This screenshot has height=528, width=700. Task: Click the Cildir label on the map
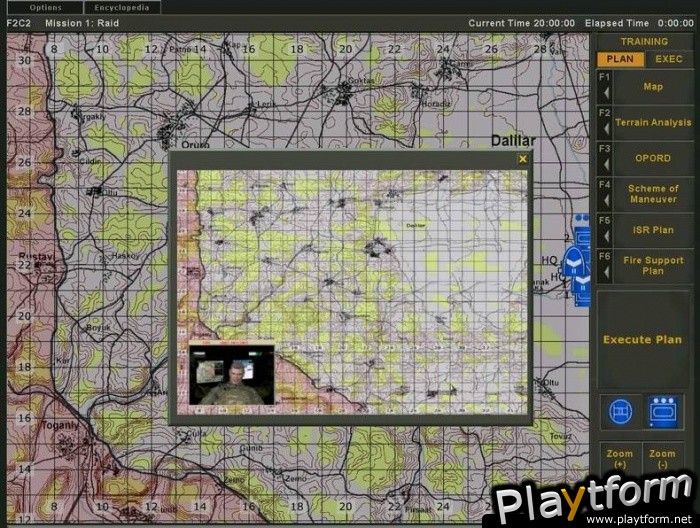tap(90, 161)
